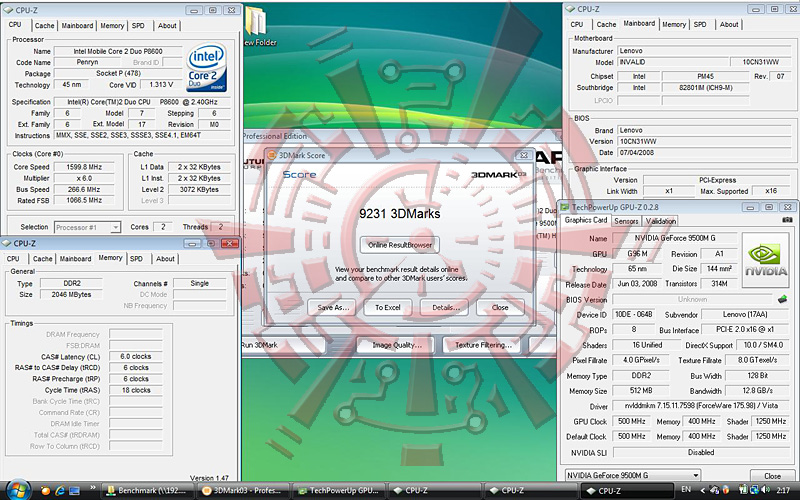
Task: Open the About tab in the CPU-Z processor window
Action: click(167, 26)
